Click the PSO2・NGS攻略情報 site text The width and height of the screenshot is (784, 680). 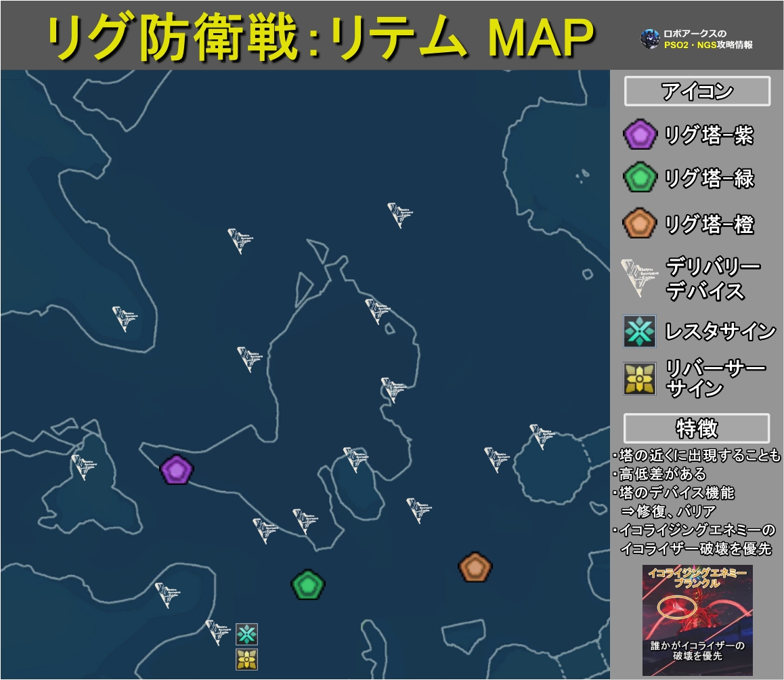click(708, 45)
